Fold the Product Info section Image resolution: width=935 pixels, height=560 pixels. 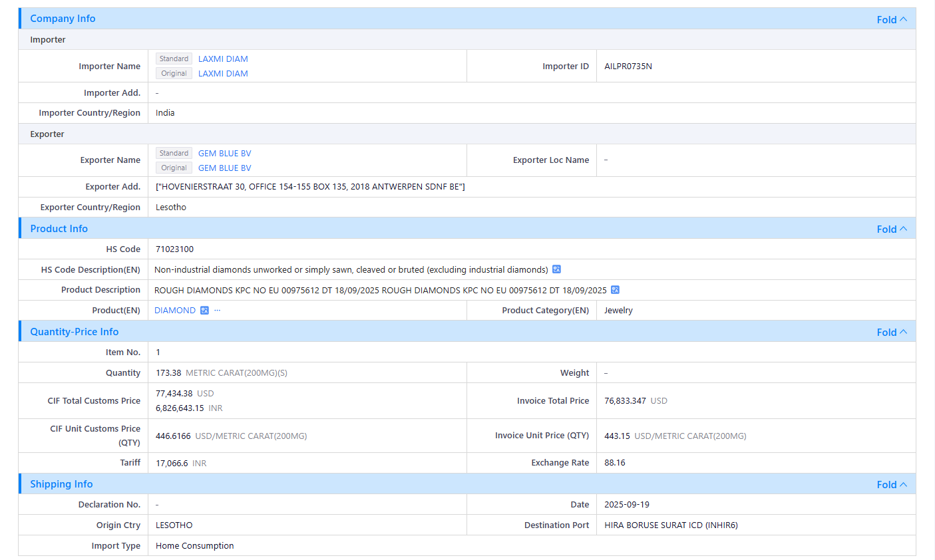892,229
